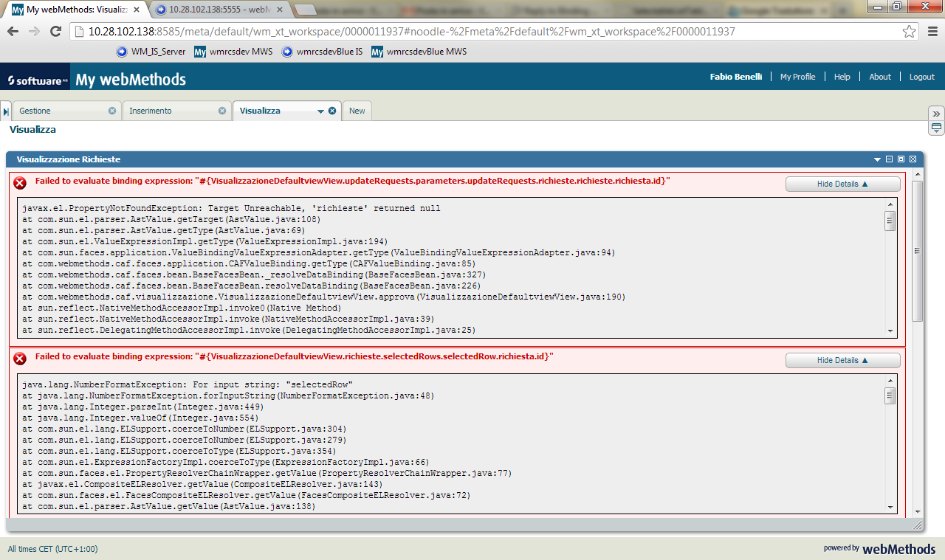Viewport: 945px width, 560px height.
Task: Maximize the Visualizzazione Richieste portlet
Action: 901,159
